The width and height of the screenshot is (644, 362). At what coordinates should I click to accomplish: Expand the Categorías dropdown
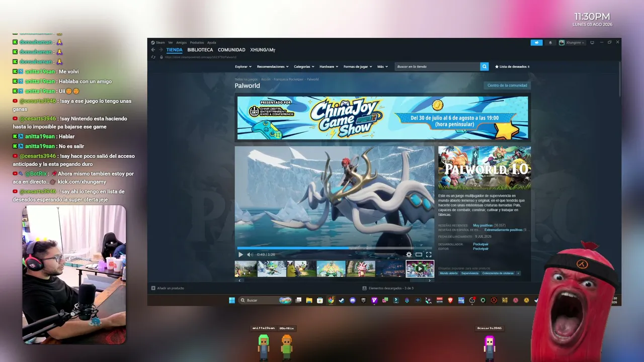[x=304, y=66]
